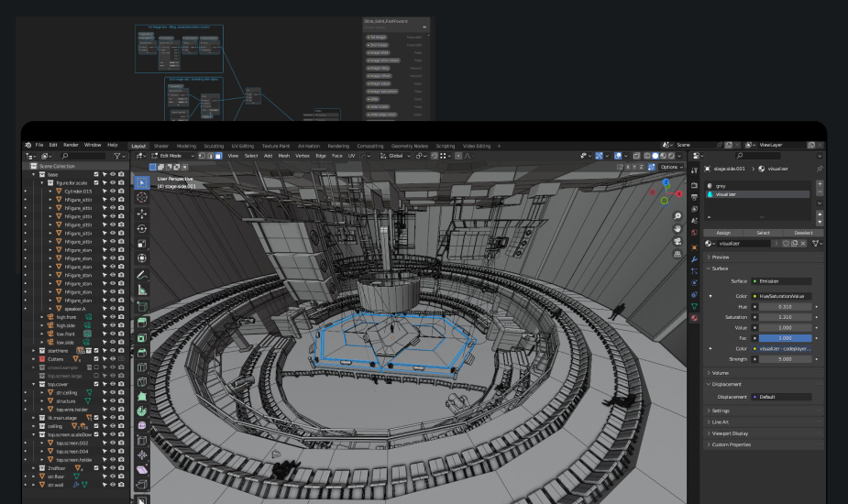The image size is (848, 504).
Task: Pick the Annotate pencil tool
Action: pyautogui.click(x=142, y=274)
